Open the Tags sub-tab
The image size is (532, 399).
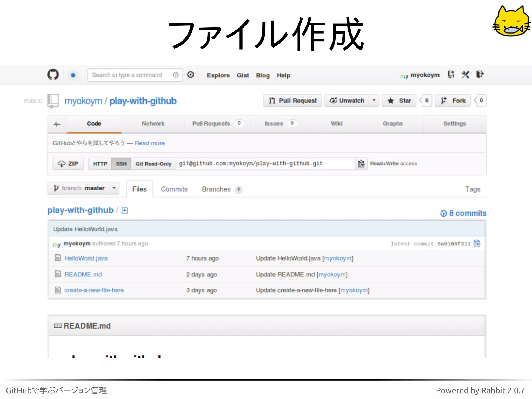point(472,189)
